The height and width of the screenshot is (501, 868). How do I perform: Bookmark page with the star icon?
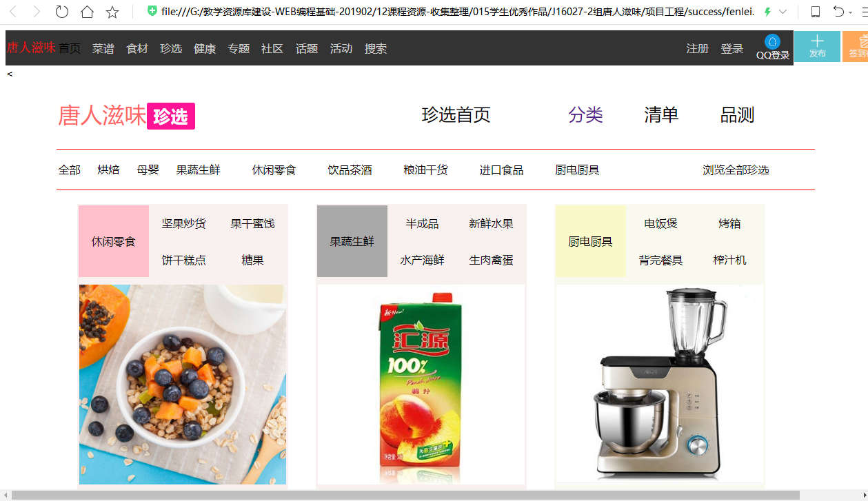pyautogui.click(x=112, y=12)
